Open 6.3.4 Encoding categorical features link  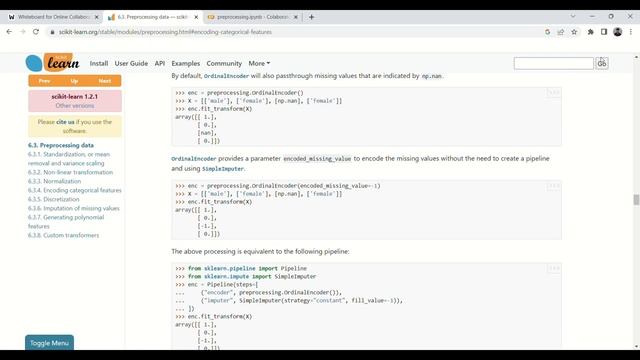coord(75,190)
